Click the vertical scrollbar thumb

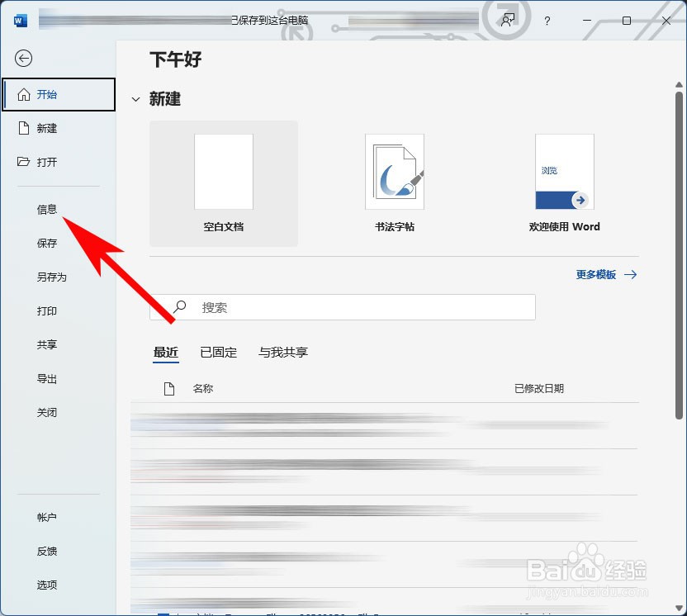pyautogui.click(x=679, y=255)
